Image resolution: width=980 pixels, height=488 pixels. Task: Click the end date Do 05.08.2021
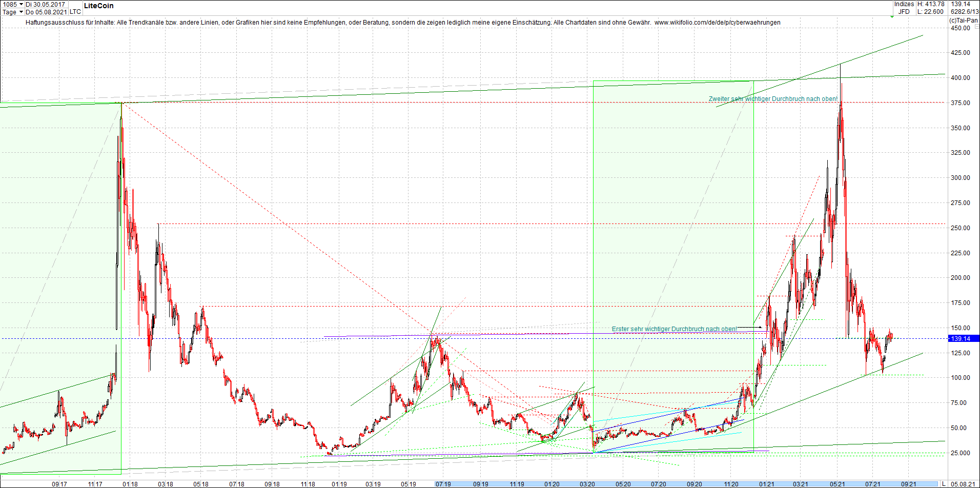coord(46,12)
